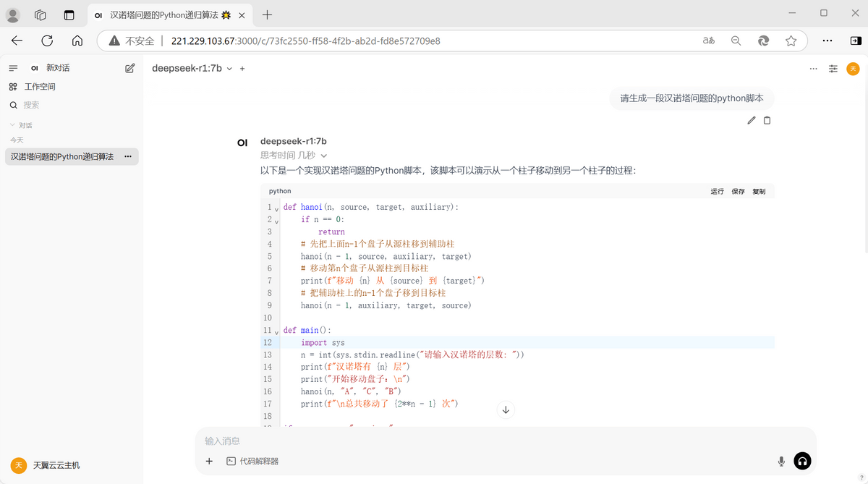
Task: Toggle the Open WebUI sidebar menu icon
Action: [x=13, y=68]
